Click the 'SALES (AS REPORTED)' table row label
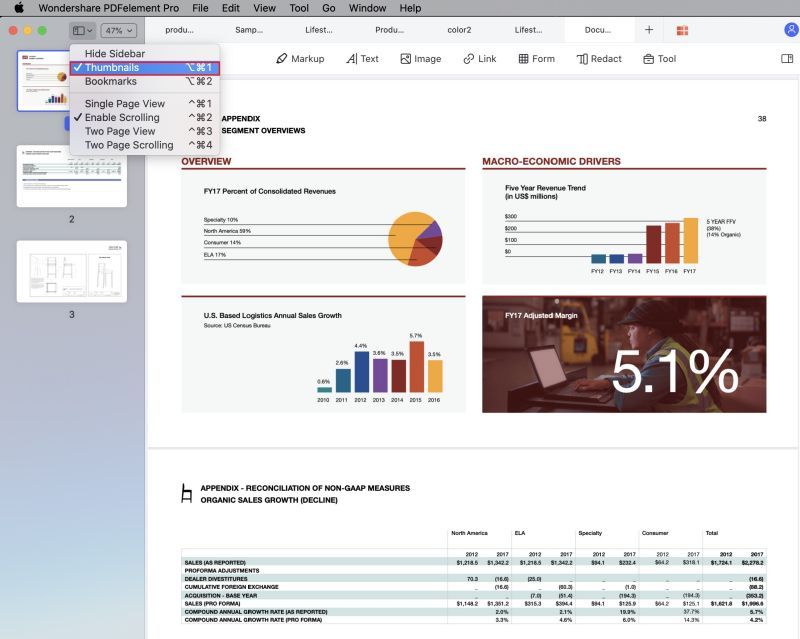 tap(215, 562)
